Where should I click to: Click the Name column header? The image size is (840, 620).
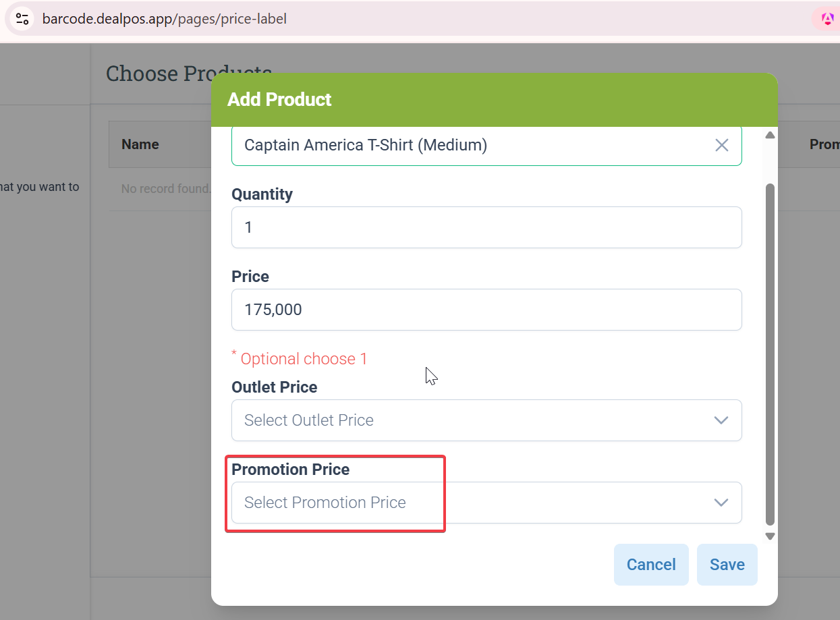[140, 144]
